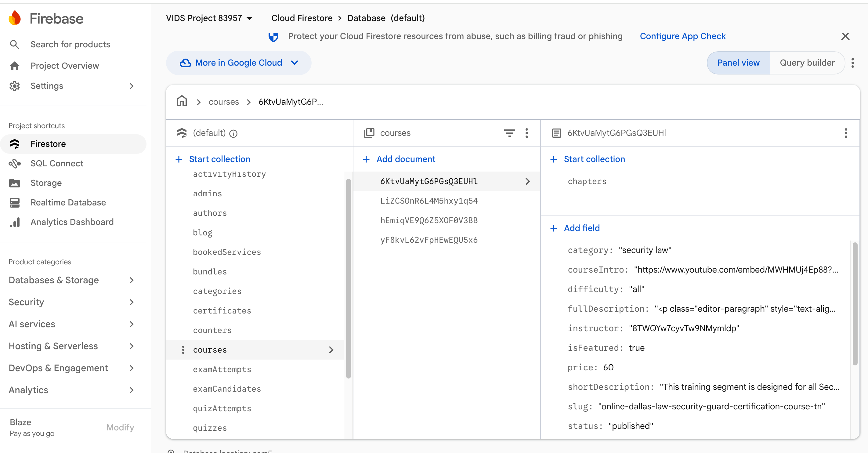This screenshot has width=868, height=453.
Task: Expand the Analytics category
Action: [x=72, y=390]
